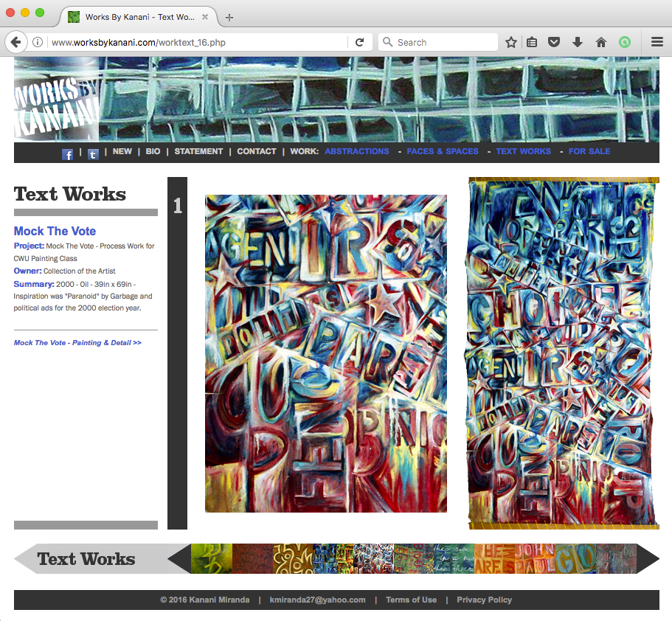This screenshot has width=672, height=621.
Task: Click the Mock The Vote heading
Action: tap(55, 231)
